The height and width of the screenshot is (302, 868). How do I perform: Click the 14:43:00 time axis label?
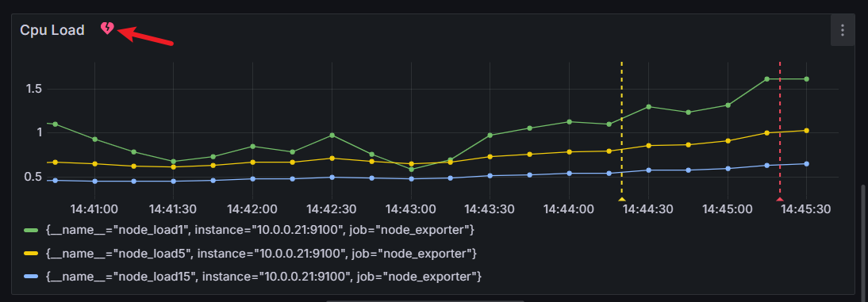pos(411,209)
